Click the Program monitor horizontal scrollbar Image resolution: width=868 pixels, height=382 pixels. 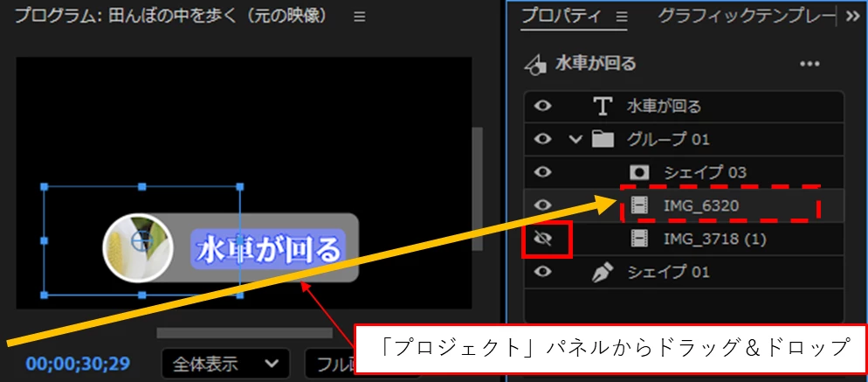point(245,333)
